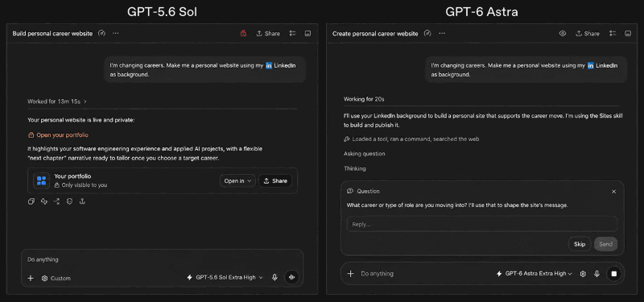
Task: Click Share on the 'Your portfolio' card
Action: click(275, 180)
